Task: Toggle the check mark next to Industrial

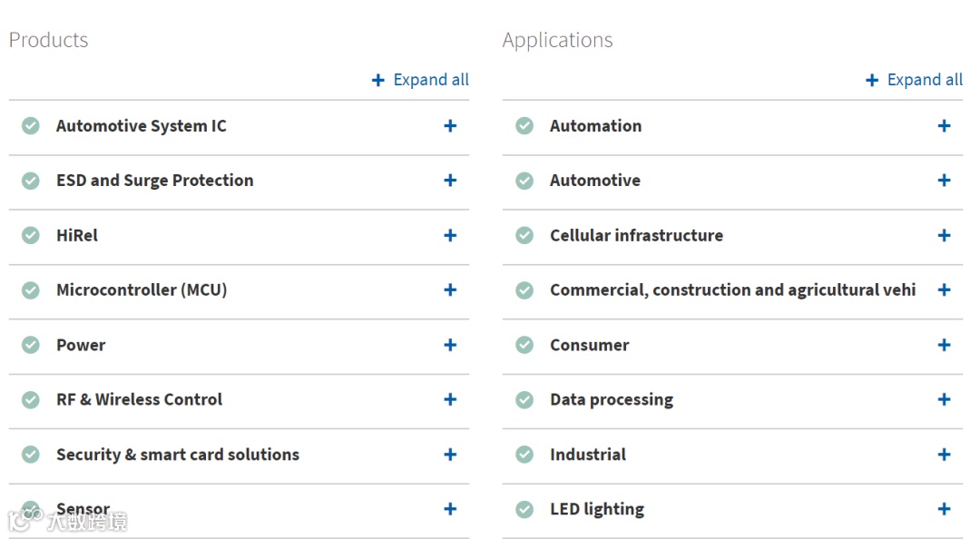Action: click(524, 455)
